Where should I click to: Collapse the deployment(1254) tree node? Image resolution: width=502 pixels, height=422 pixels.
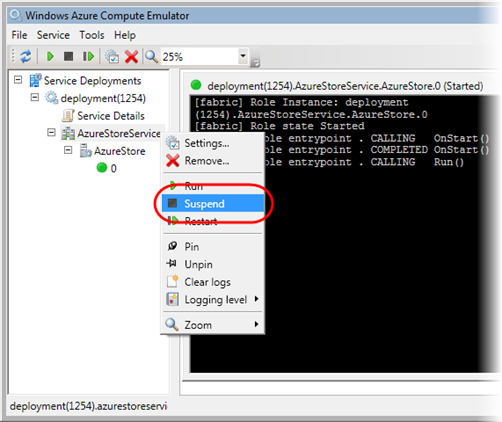[35, 98]
